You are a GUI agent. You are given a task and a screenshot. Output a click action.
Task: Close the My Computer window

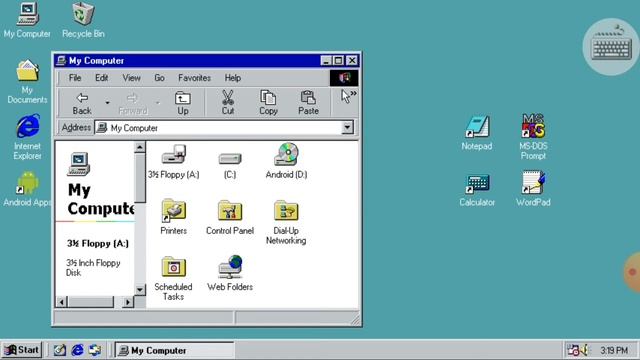pyautogui.click(x=352, y=61)
